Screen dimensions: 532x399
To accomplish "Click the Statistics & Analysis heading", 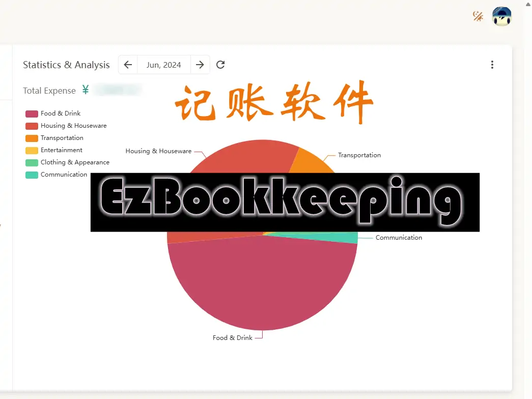I will (x=66, y=65).
